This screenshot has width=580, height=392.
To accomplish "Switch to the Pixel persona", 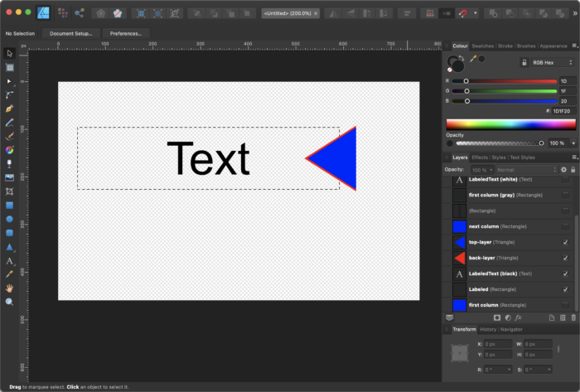I will coord(63,13).
